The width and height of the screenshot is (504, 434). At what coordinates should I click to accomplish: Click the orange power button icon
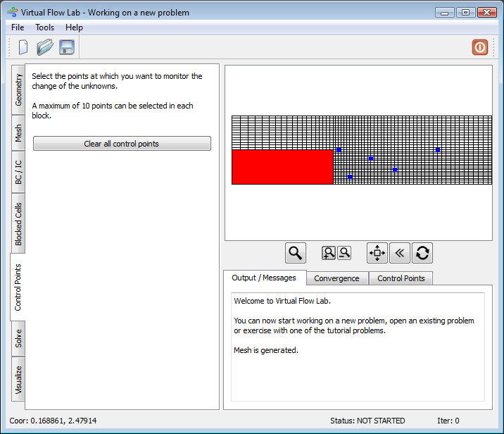click(x=480, y=47)
